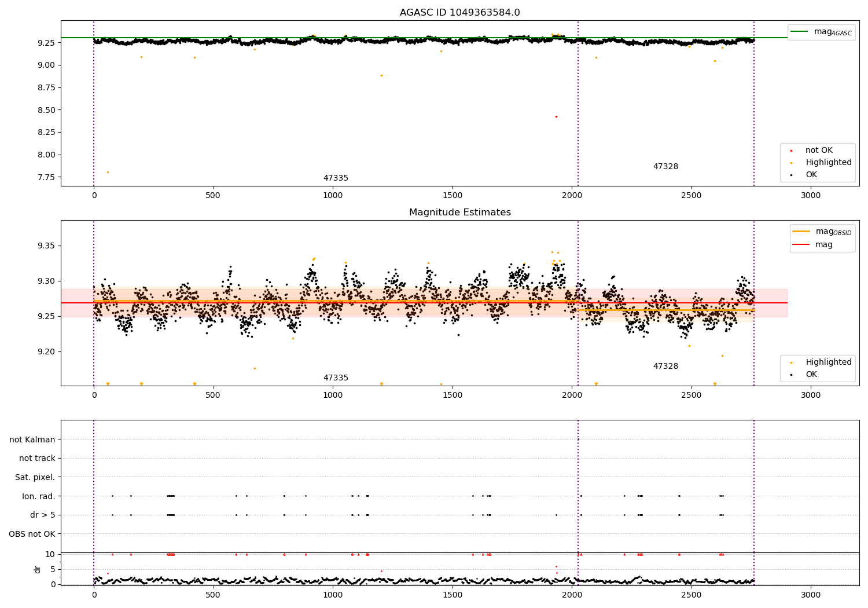Click the 2500 x-axis tick of bottom plot
This screenshot has height=608, width=868.
click(x=692, y=595)
